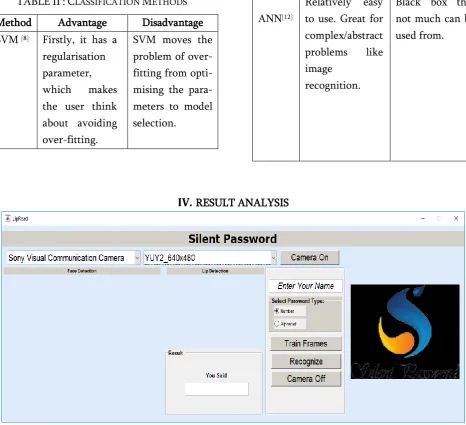The height and width of the screenshot is (425, 466).
Task: Click the Recognize button
Action: 306,361
